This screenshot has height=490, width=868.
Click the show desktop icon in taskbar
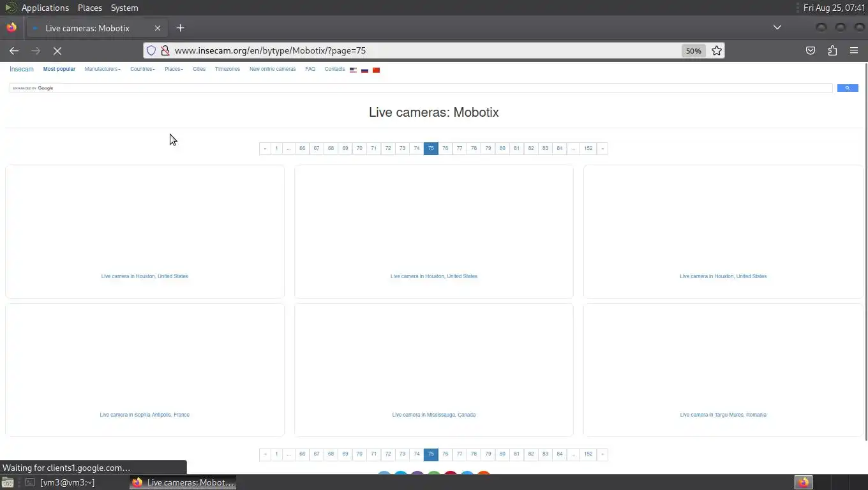7,482
